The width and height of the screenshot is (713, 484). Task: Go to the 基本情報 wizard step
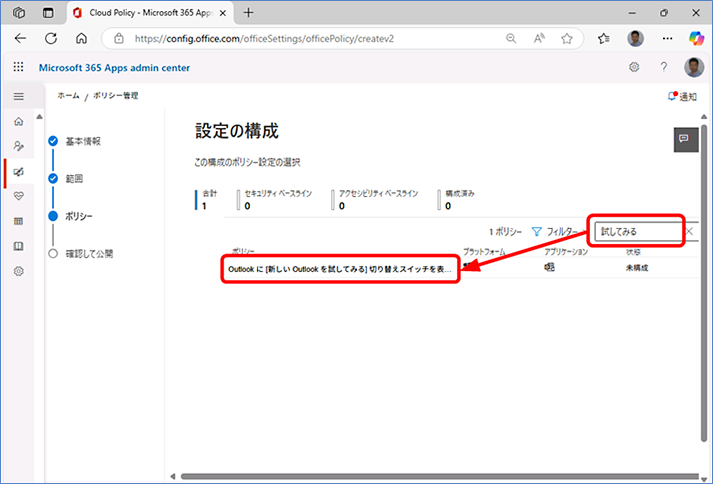click(x=83, y=141)
